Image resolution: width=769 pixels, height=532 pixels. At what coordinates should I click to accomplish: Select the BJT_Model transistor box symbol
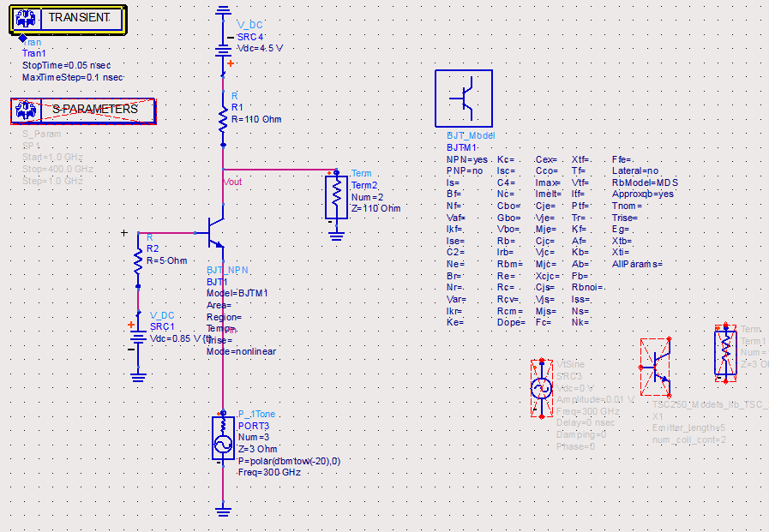(464, 99)
